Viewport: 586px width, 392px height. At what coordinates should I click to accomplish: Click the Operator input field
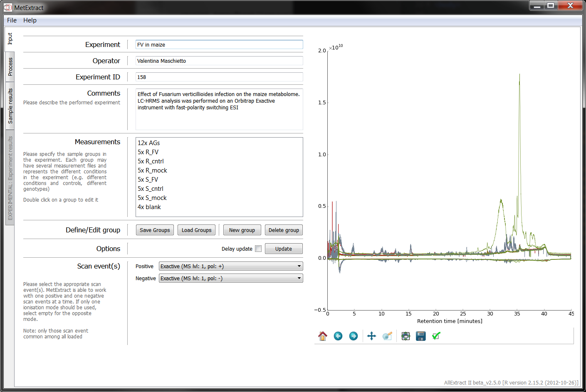219,61
